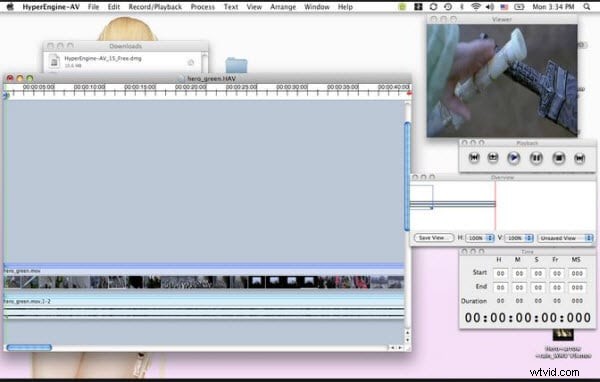The width and height of the screenshot is (600, 382).
Task: Click the Start minutes field in Time panel
Action: 519,273
